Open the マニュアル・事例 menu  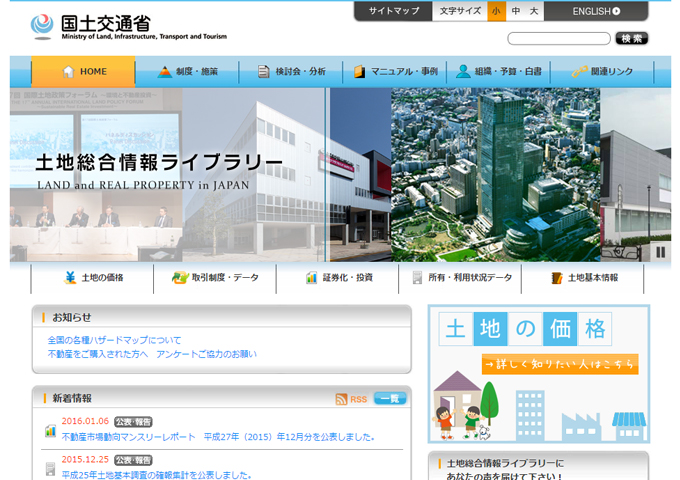395,72
